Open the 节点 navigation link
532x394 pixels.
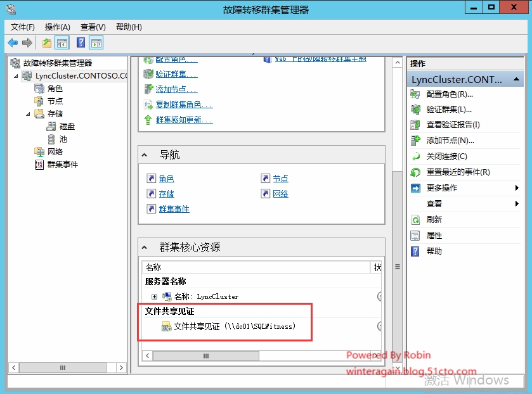click(281, 179)
